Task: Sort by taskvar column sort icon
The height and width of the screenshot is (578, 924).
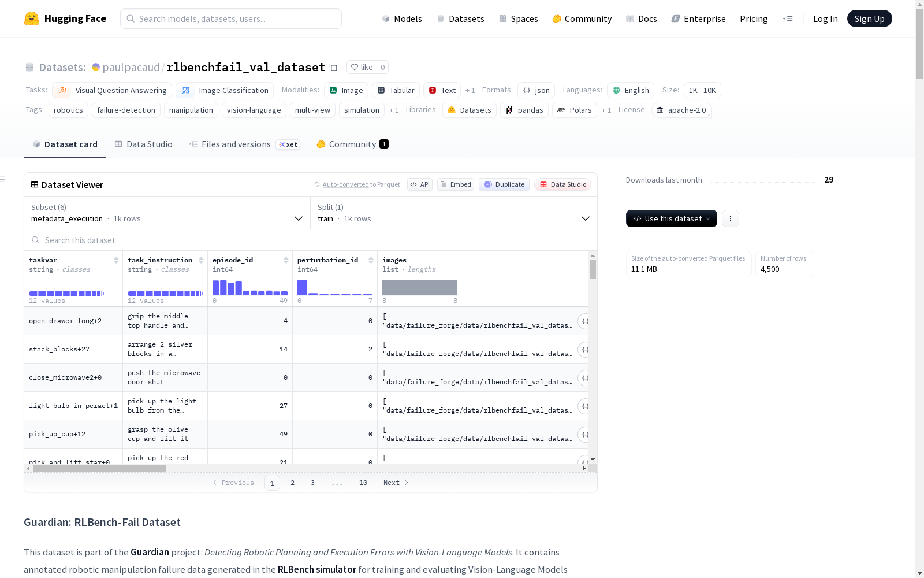Action: pyautogui.click(x=116, y=260)
